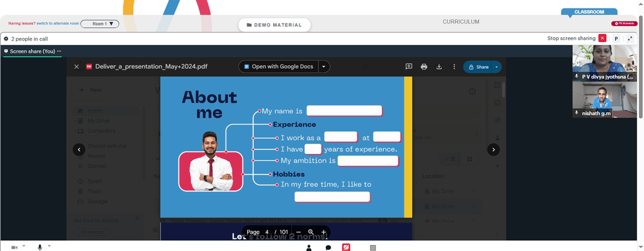Click the gray square icon in bottom bar
644x251 pixels.
(x=373, y=248)
